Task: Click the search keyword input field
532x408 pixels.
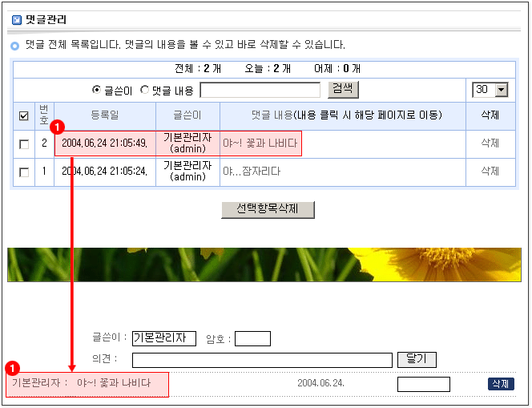Action: coord(260,90)
